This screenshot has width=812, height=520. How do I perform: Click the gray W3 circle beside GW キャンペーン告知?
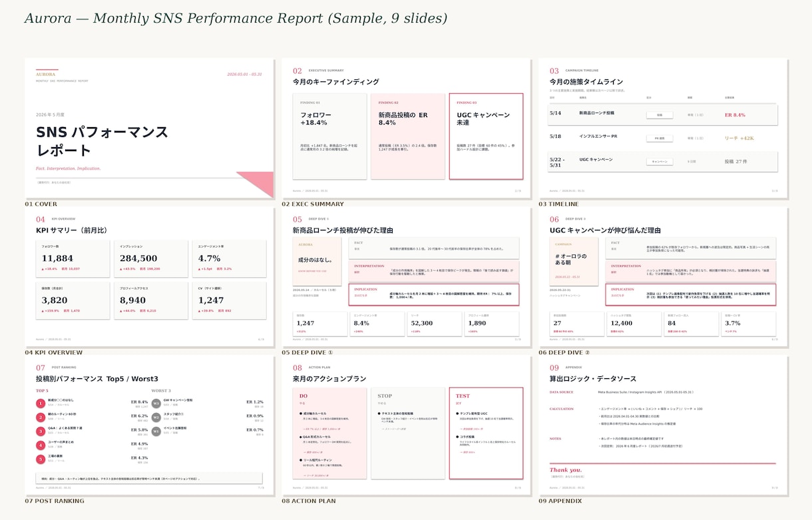click(156, 402)
